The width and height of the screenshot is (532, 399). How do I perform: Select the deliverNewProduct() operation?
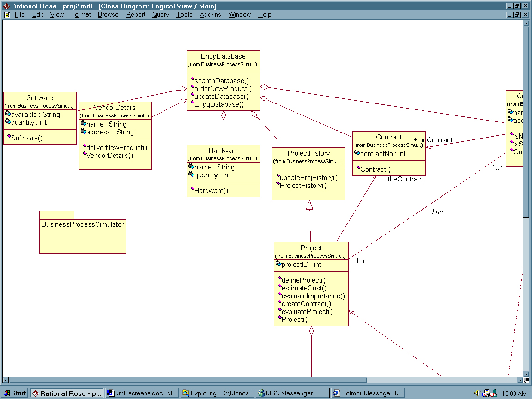coord(117,148)
